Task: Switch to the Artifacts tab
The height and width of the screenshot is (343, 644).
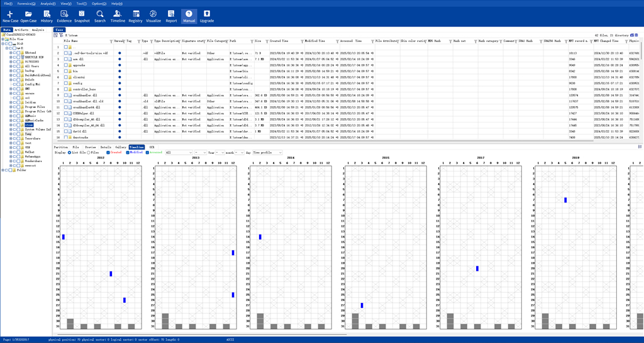Action: 21,30
